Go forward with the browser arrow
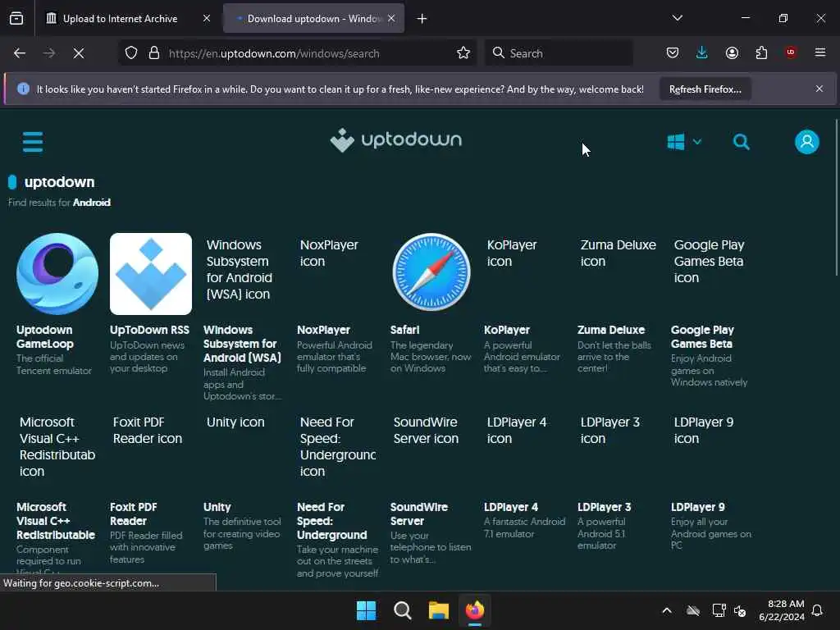Screen dimensions: 840x630 point(48,53)
